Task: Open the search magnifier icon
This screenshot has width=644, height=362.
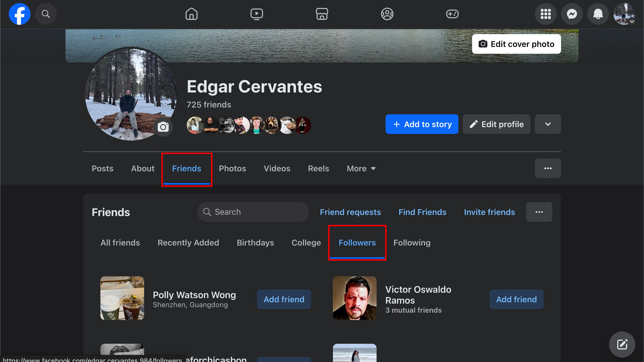Action: coord(46,14)
